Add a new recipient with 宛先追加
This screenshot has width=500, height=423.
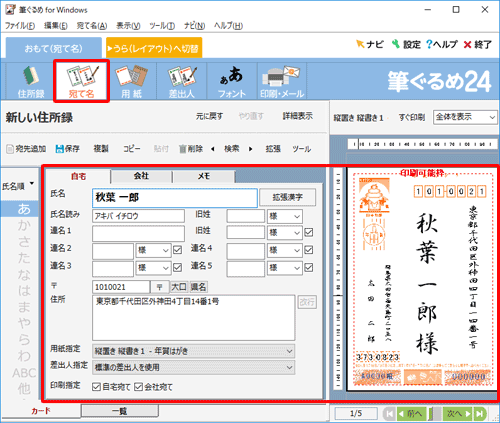(x=26, y=149)
